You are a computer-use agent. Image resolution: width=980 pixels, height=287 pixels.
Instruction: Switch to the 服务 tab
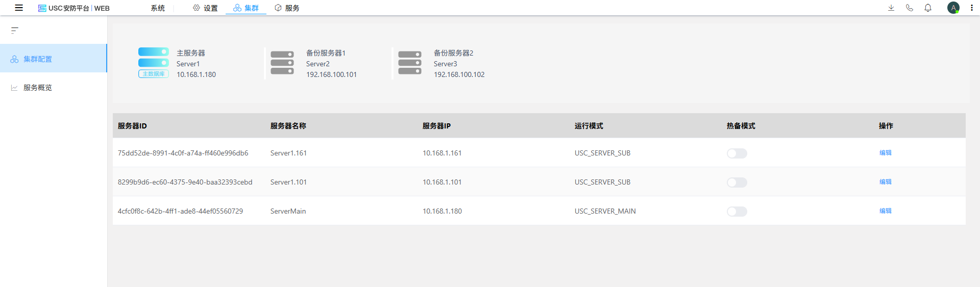pos(287,8)
